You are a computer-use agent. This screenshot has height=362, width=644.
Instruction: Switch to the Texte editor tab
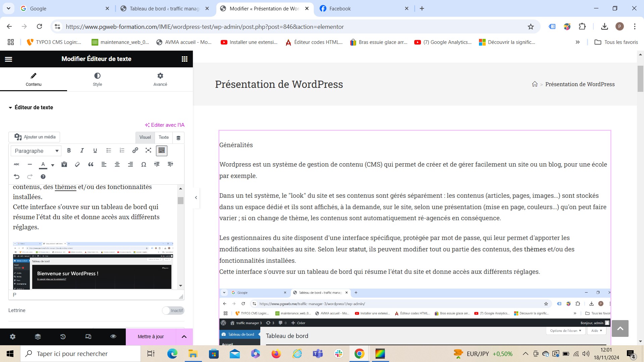pos(164,137)
